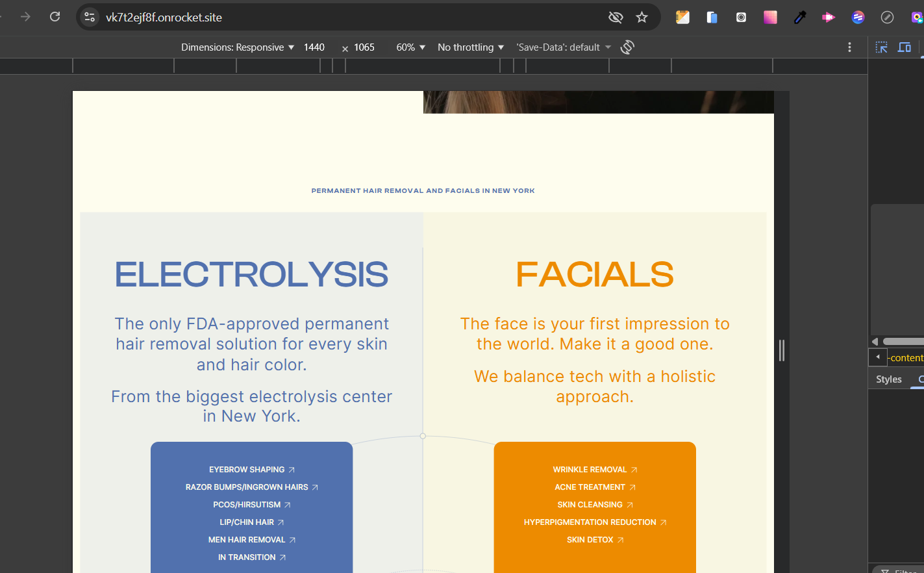Open the Acne Treatment link
The height and width of the screenshot is (573, 924).
coord(595,487)
